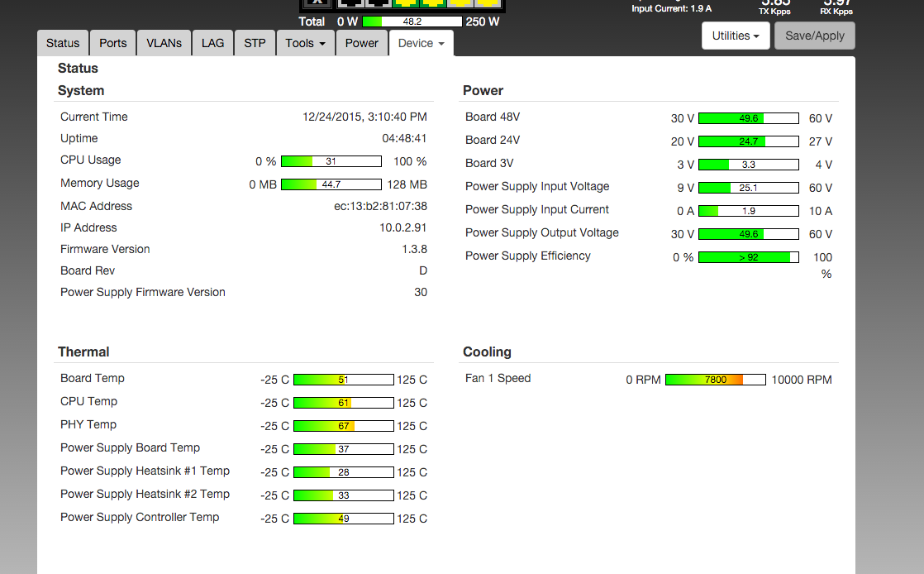Screen dimensions: 924x574
Task: Click the Board Rev value D
Action: click(423, 270)
